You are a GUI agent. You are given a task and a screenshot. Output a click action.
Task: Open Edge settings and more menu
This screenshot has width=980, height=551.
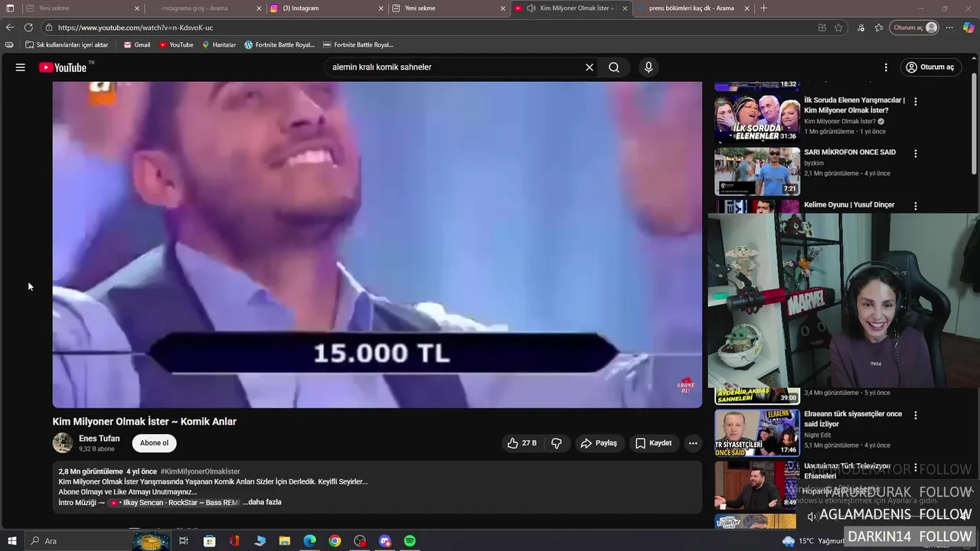coord(949,28)
